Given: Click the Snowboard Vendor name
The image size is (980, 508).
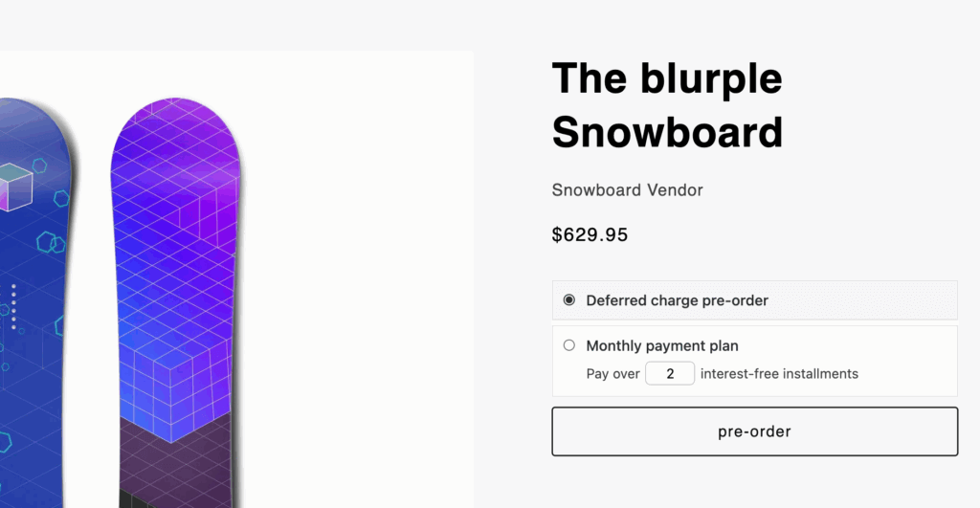Looking at the screenshot, I should point(627,190).
